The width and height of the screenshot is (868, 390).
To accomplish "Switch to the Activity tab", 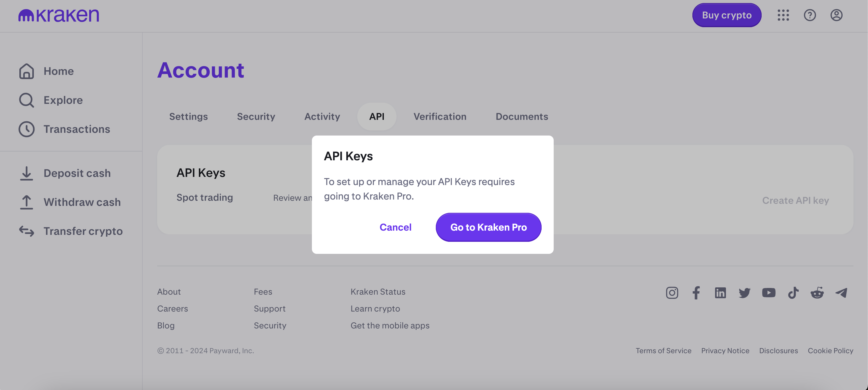I will pyautogui.click(x=322, y=117).
